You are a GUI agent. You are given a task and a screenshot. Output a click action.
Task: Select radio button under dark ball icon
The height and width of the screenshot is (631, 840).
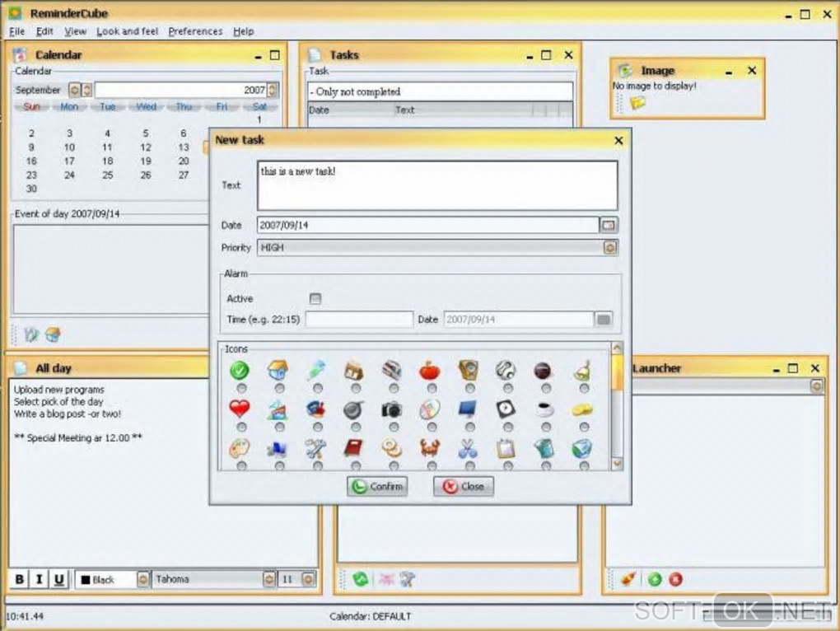pyautogui.click(x=546, y=388)
